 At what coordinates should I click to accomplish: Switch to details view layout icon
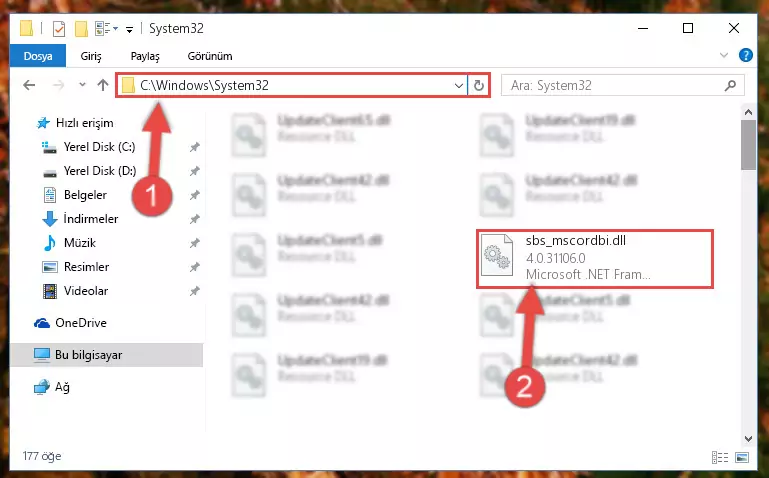tap(719, 457)
